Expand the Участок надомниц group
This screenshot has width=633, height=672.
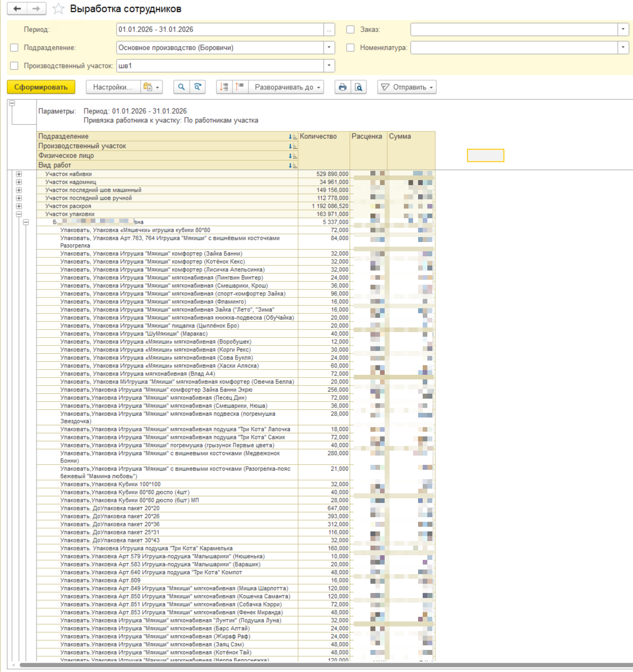click(x=19, y=182)
